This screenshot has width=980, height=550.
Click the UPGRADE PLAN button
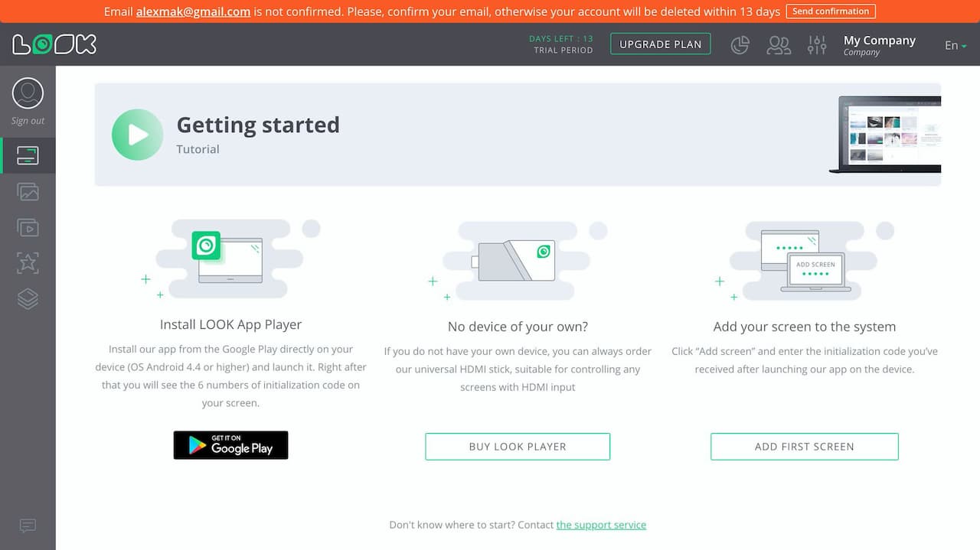pyautogui.click(x=661, y=44)
